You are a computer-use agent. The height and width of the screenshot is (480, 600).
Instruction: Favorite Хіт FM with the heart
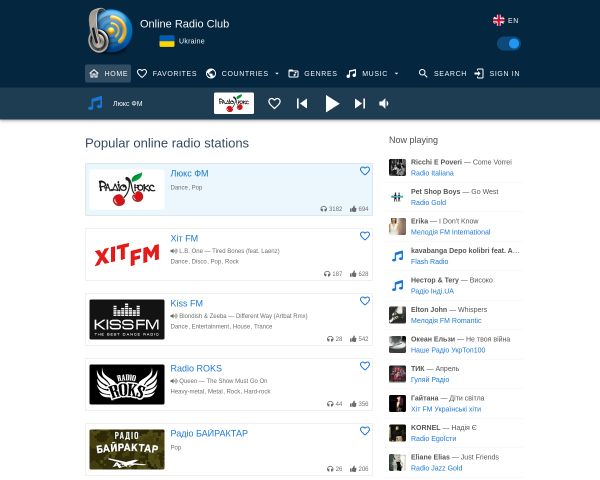pos(365,236)
